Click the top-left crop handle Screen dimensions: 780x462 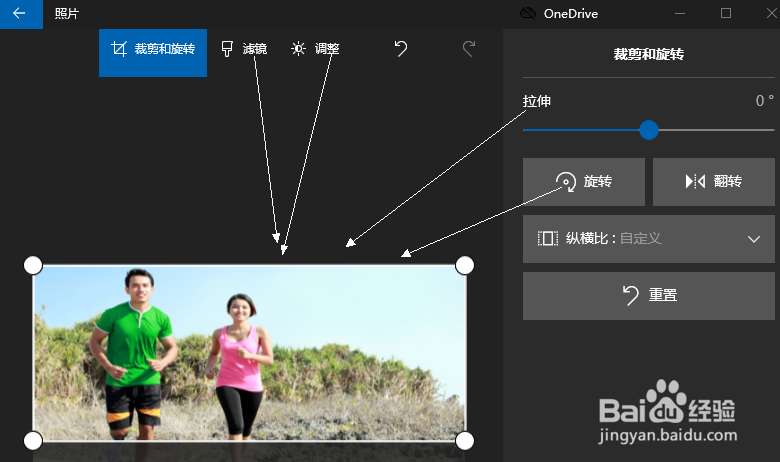33,265
